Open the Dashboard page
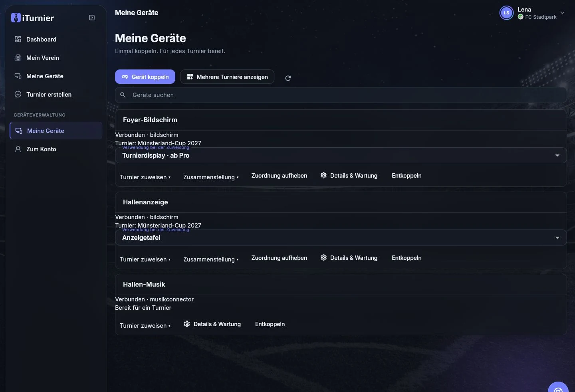This screenshot has width=575, height=392. [56, 39]
